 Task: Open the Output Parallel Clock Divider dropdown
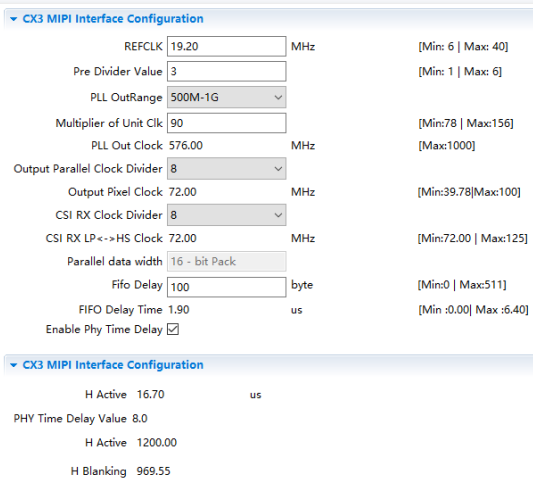point(226,169)
